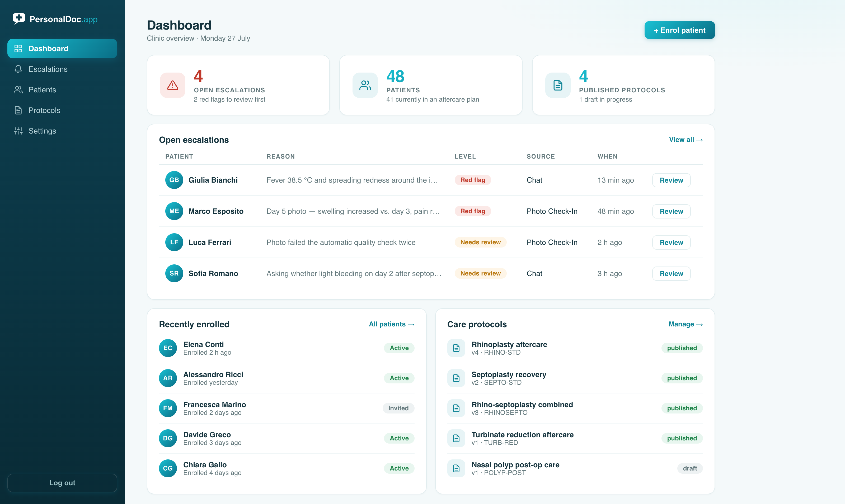
Task: Click the DG avatar for Davide Greco
Action: (168, 438)
